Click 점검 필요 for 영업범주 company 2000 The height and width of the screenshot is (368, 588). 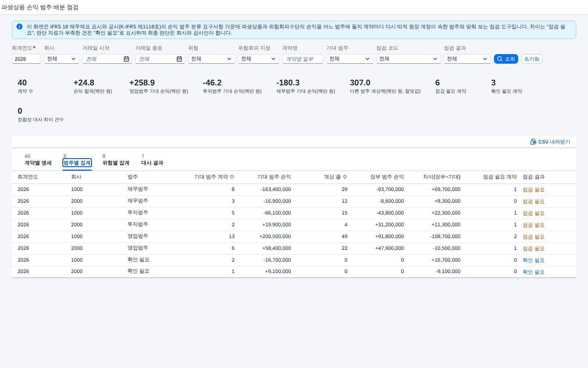[534, 248]
